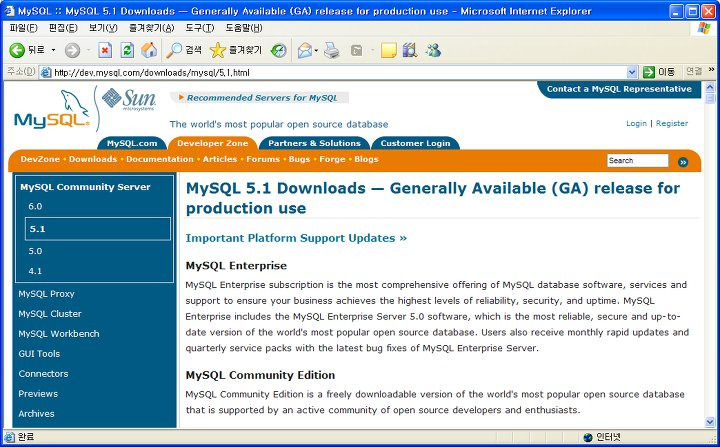Select version 6.0 in sidebar
The height and width of the screenshot is (447, 720).
35,206
